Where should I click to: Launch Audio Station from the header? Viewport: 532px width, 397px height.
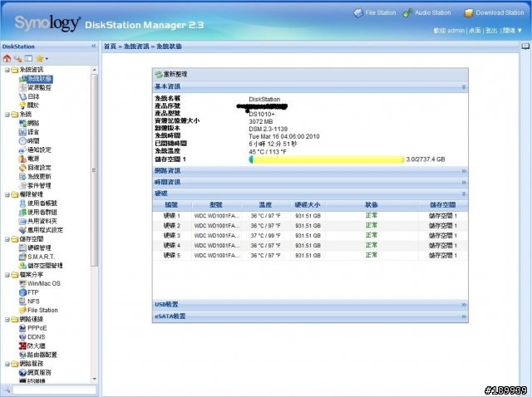[426, 13]
